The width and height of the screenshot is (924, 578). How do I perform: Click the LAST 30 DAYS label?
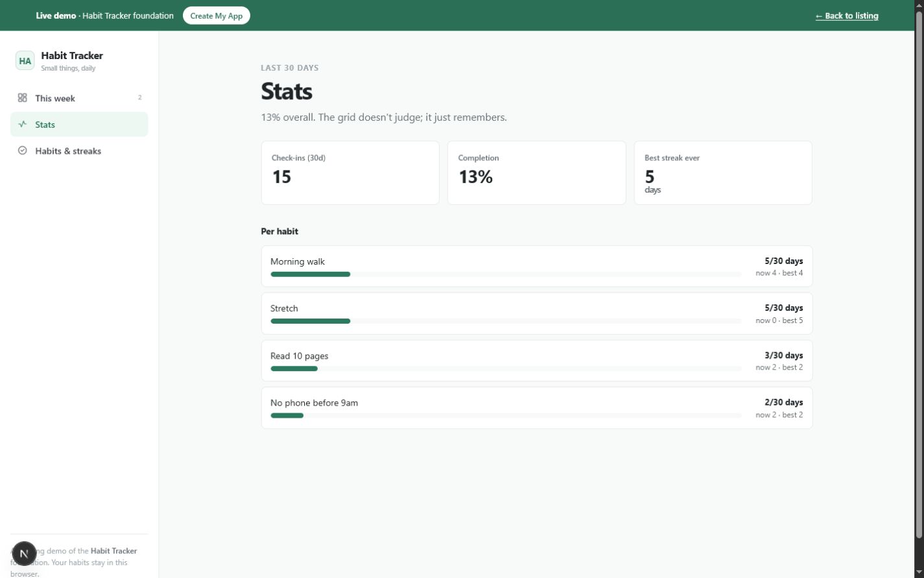click(290, 67)
